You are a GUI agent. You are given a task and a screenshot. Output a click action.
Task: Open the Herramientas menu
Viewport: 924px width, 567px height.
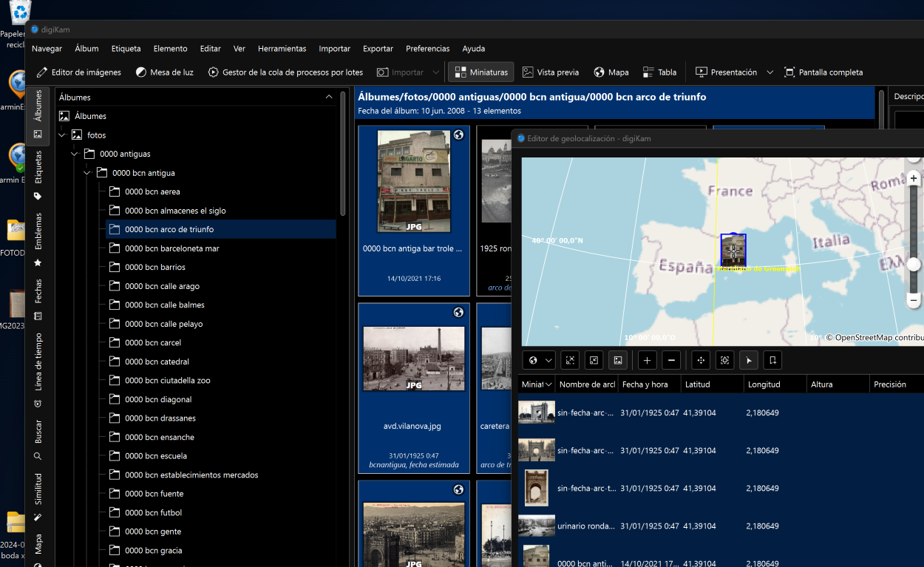pyautogui.click(x=282, y=49)
